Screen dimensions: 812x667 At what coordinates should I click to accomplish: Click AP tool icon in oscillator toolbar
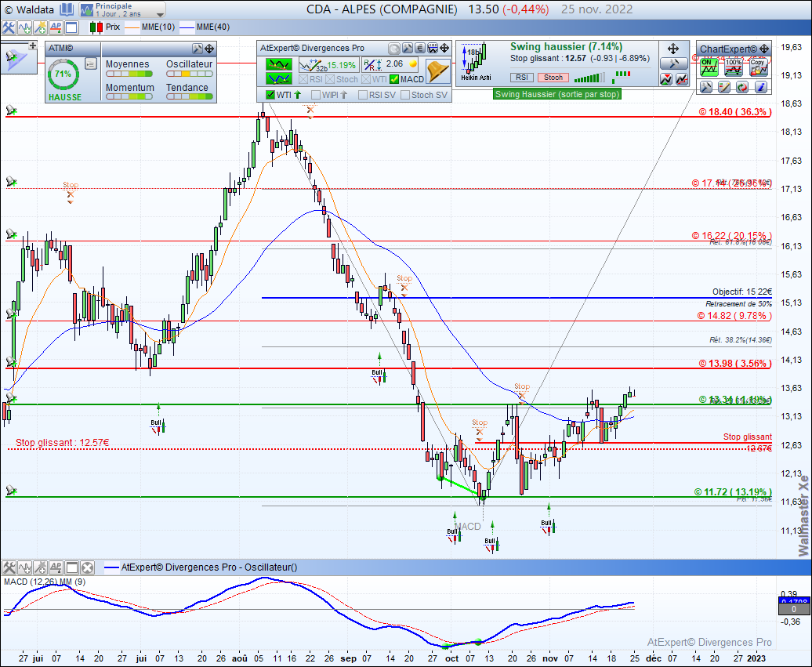pyautogui.click(x=56, y=567)
